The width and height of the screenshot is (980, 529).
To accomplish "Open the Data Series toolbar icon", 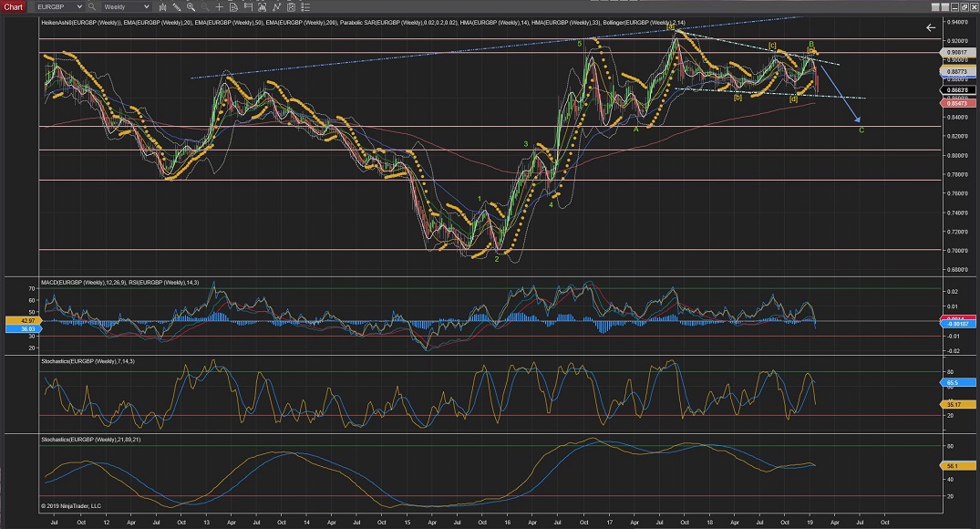I will pos(262,7).
